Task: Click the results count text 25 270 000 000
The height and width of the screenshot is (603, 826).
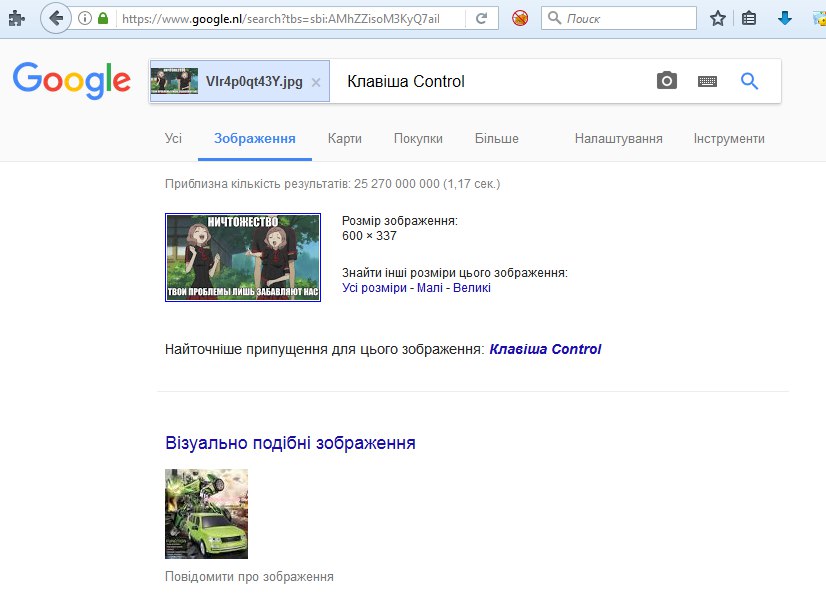Action: (397, 184)
